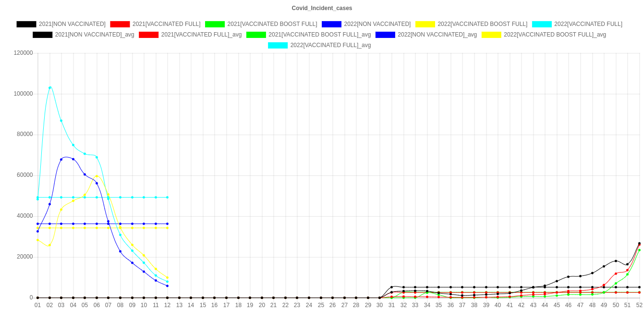The width and height of the screenshot is (644, 322).
Task: Hide the 2022[VACCINATED FULL] series via its label
Action: pos(588,24)
